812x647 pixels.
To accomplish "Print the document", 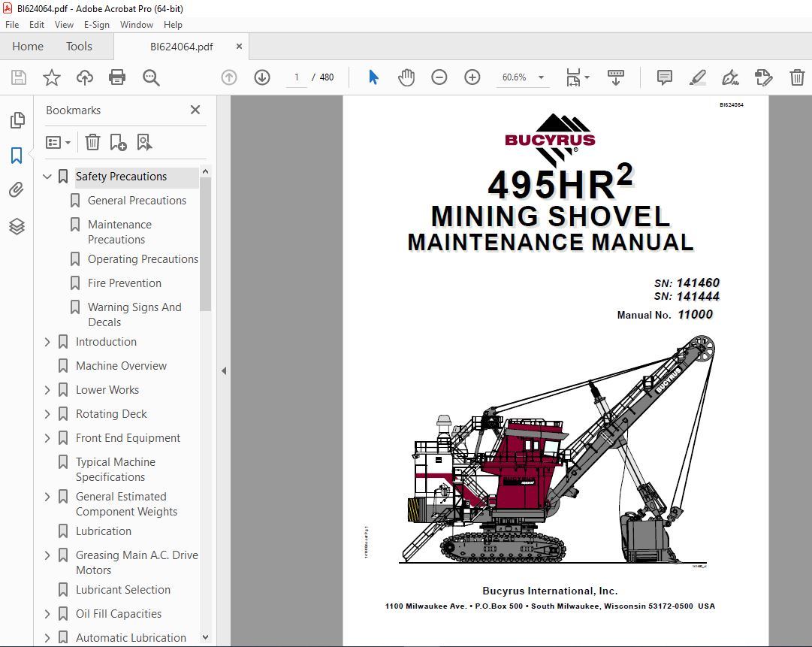I will pyautogui.click(x=117, y=77).
